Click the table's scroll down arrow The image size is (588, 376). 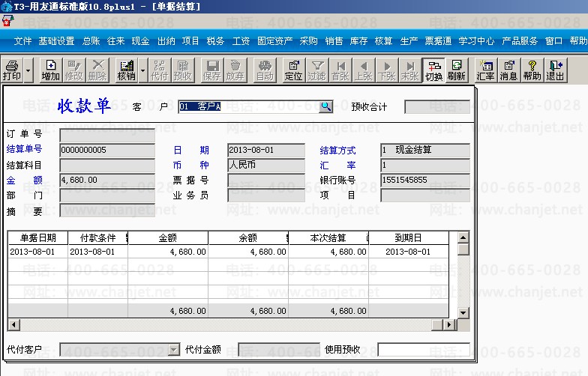tap(463, 313)
